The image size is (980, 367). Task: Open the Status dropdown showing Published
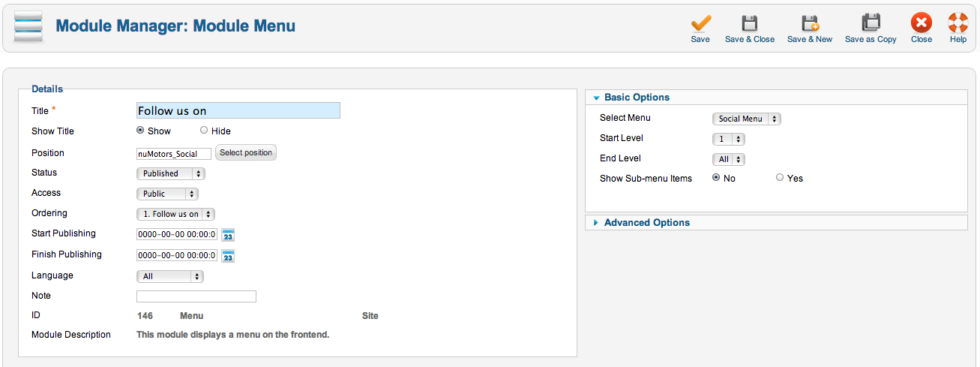[171, 173]
